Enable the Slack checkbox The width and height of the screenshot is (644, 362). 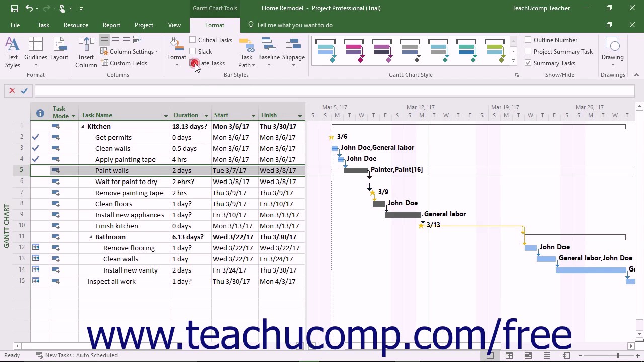(193, 51)
